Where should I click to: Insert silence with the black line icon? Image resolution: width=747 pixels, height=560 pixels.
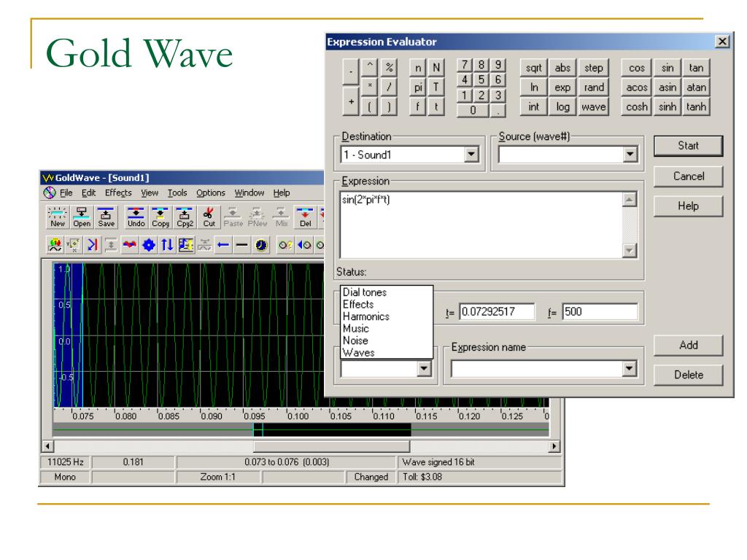(x=242, y=245)
